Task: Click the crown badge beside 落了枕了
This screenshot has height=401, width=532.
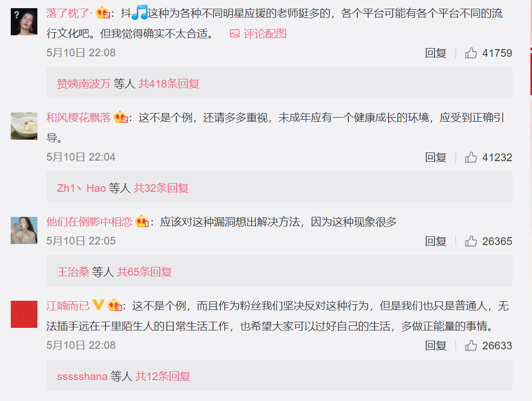Action: [x=103, y=13]
